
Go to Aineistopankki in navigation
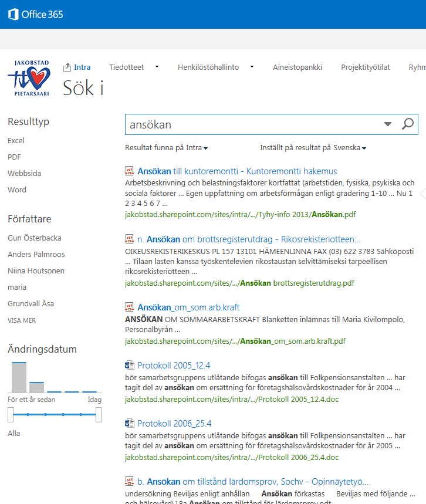(x=297, y=67)
